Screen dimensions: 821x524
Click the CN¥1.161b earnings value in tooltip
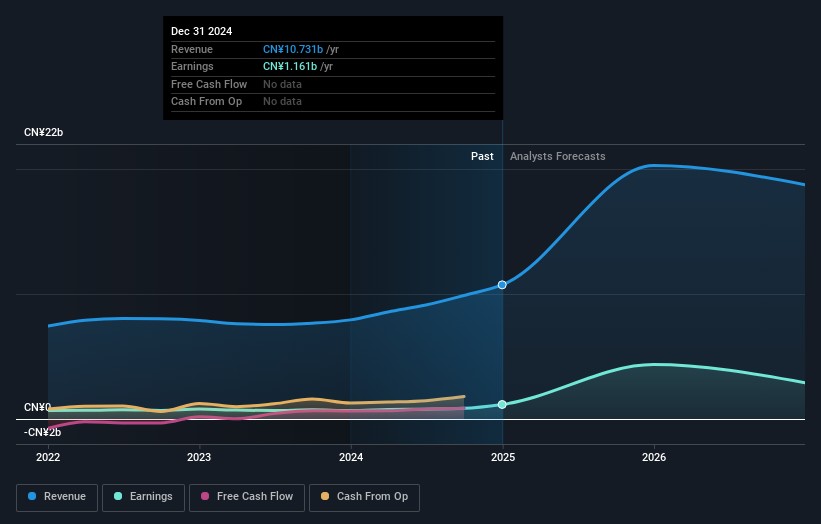pos(290,67)
